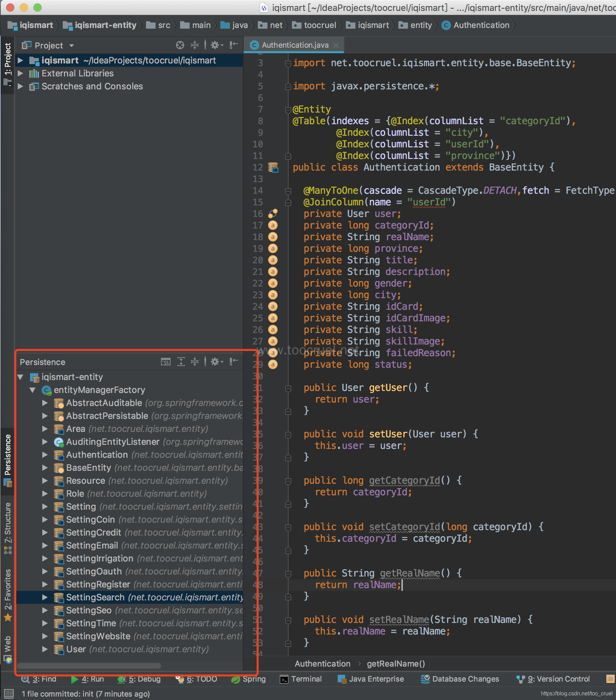Expand the AbstractAuditable entity node
The width and height of the screenshot is (616, 700).
coord(45,403)
